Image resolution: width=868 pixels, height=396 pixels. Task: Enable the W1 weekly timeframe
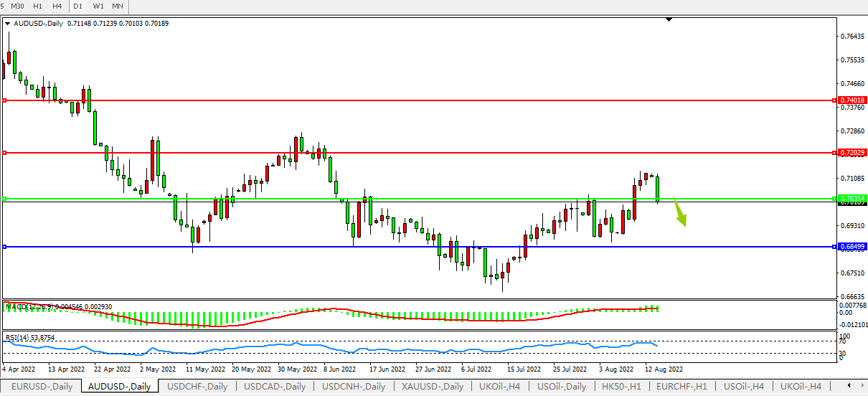coord(98,6)
